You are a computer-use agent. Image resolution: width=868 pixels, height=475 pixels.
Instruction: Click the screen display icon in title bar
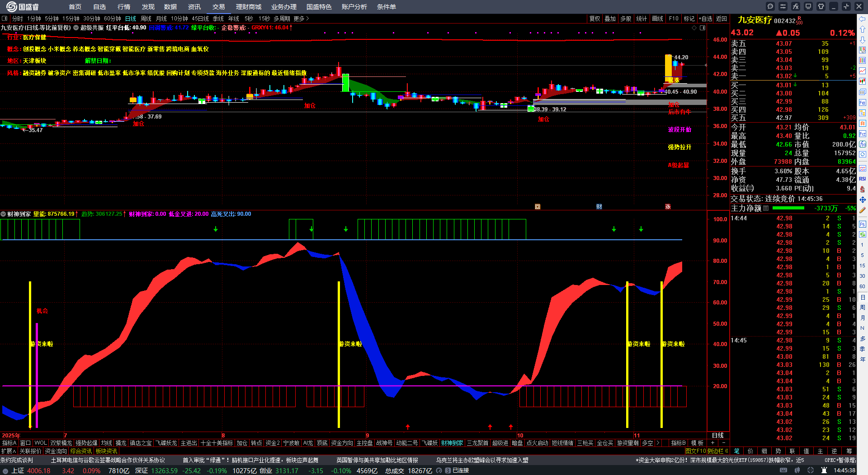(808, 6)
